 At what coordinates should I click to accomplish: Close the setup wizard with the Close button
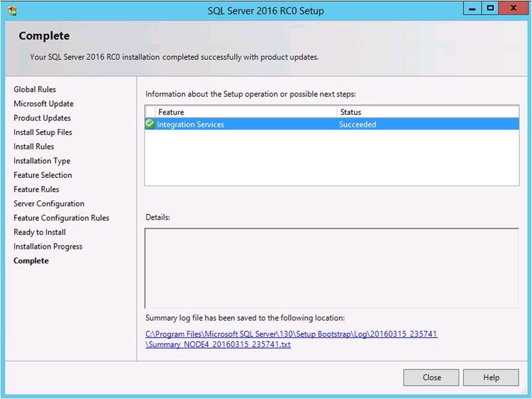point(431,377)
